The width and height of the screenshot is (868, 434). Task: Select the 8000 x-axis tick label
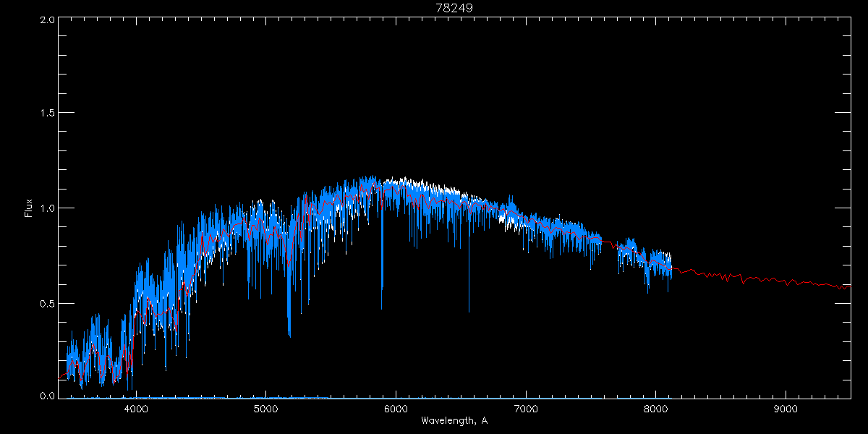pos(655,408)
